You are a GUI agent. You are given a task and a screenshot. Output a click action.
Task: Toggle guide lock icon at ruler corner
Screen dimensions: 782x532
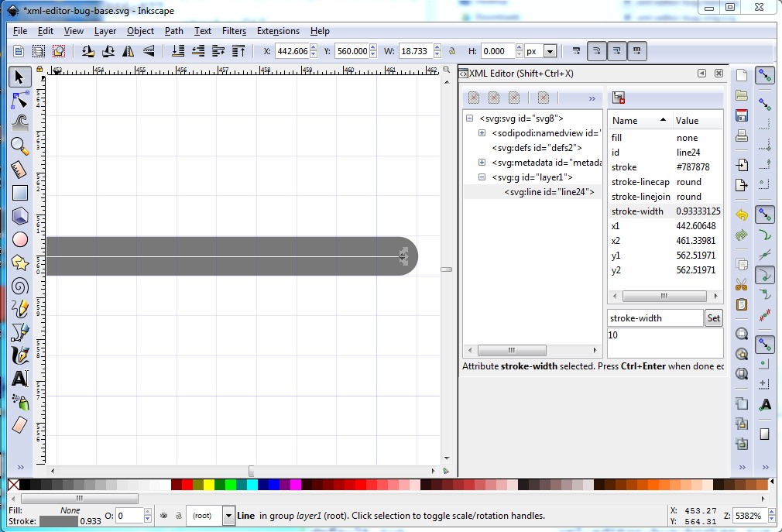click(x=39, y=69)
